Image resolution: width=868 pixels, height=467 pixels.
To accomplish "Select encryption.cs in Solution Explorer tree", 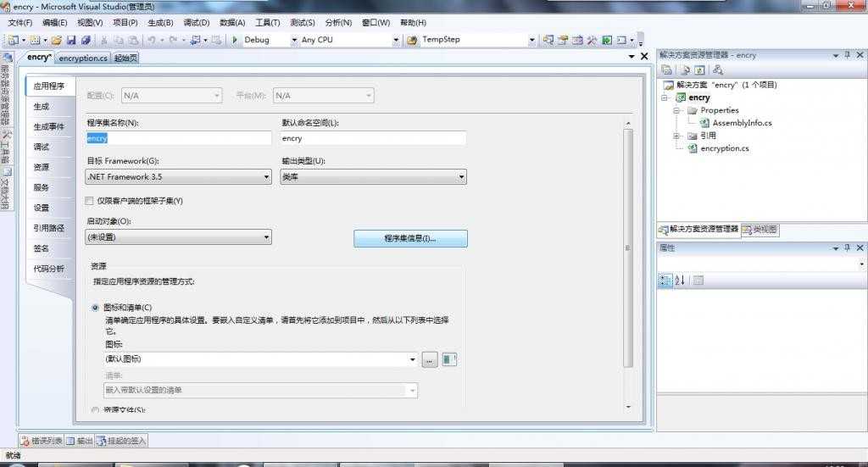I will (x=724, y=148).
